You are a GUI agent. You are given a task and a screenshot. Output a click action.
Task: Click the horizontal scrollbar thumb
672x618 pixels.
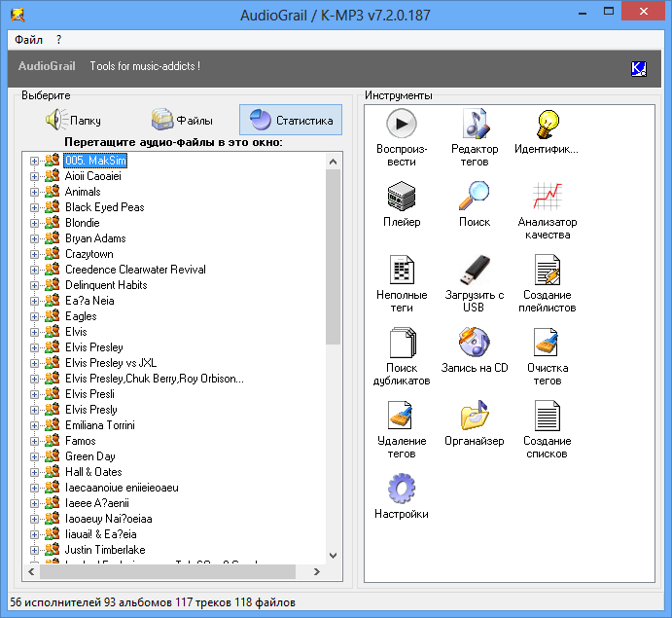pyautogui.click(x=167, y=571)
